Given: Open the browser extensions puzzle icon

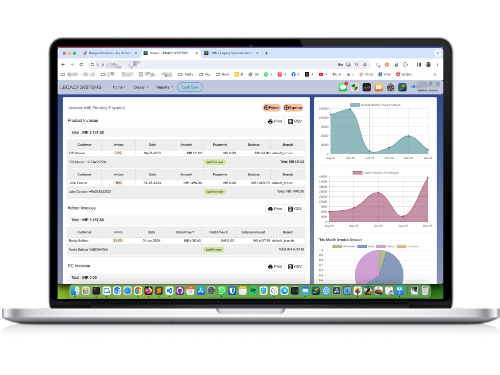Looking at the screenshot, I should click(405, 64).
